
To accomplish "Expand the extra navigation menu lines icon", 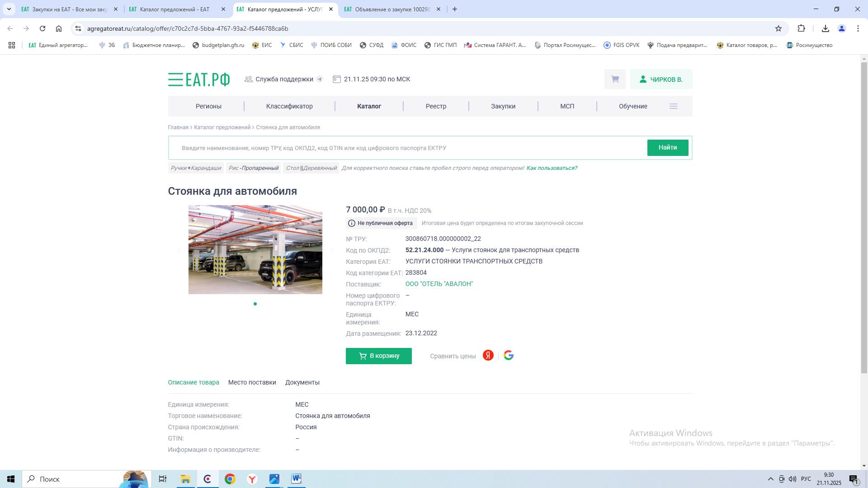I will (673, 106).
